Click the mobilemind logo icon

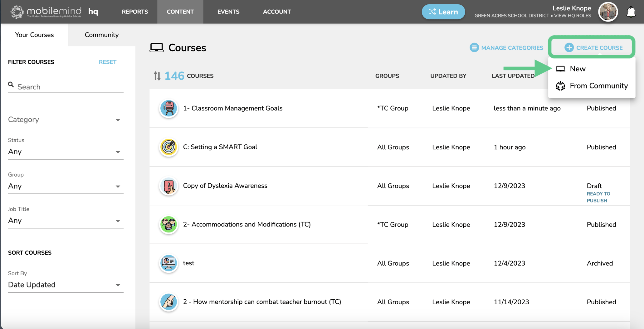tap(17, 12)
